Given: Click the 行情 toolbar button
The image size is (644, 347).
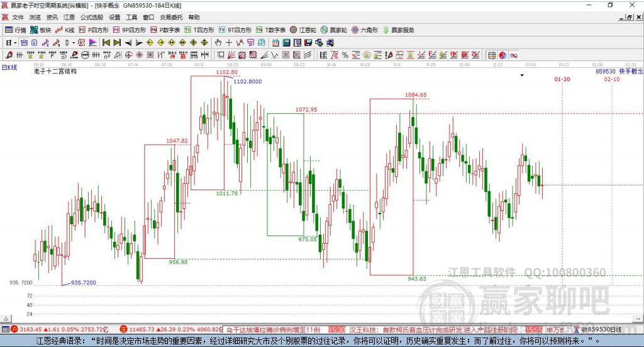Looking at the screenshot, I should coord(16,30).
